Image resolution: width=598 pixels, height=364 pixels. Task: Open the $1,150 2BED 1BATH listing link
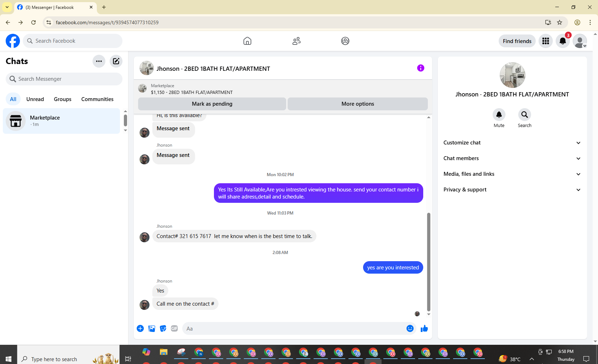[x=192, y=93]
